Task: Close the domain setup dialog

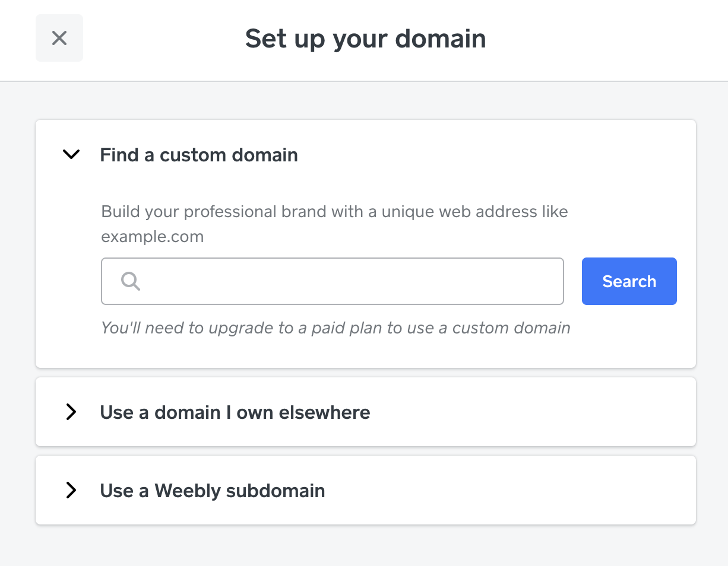Action: point(59,39)
